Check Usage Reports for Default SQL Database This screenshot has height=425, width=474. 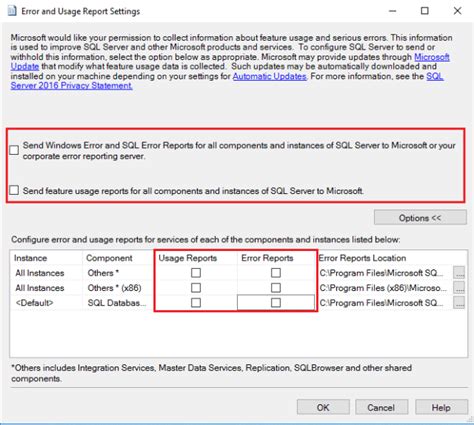tap(196, 303)
